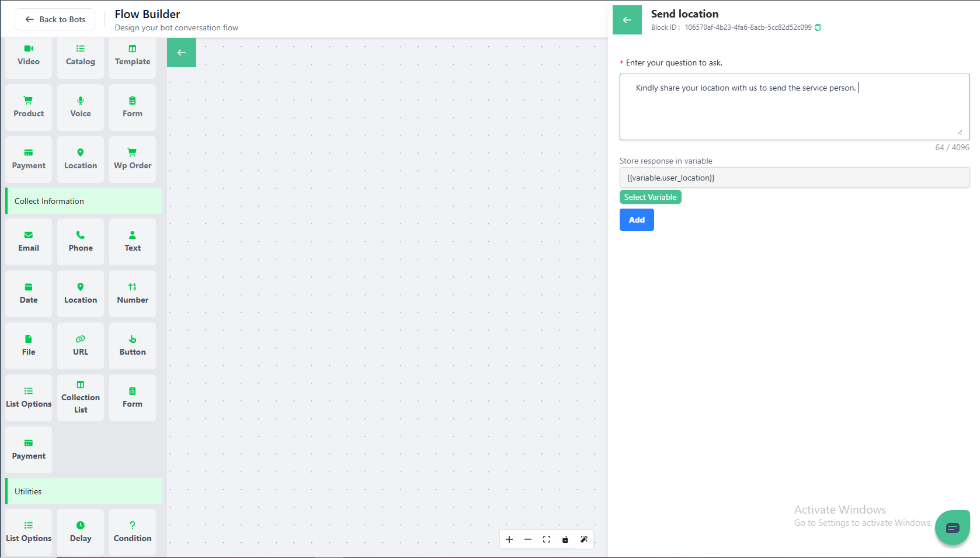The width and height of the screenshot is (980, 558).
Task: Go back using Back to Bots
Action: pyautogui.click(x=55, y=19)
